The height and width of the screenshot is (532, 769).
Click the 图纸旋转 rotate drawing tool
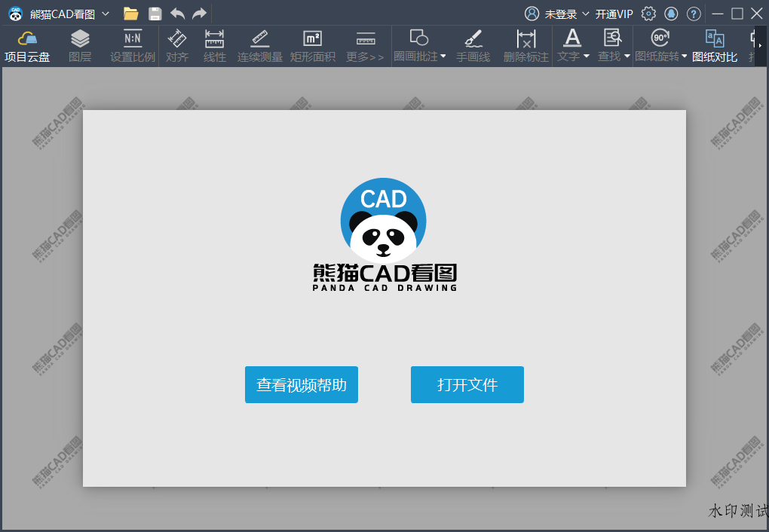click(657, 47)
